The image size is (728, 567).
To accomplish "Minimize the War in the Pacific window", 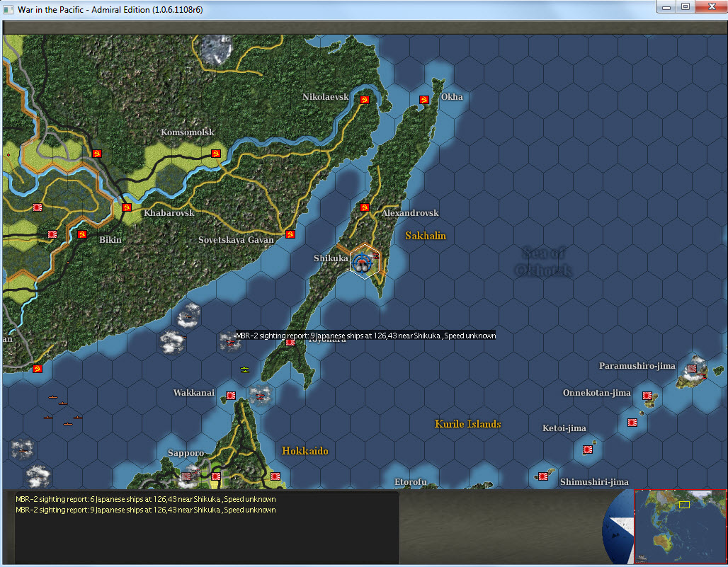I will [x=666, y=7].
